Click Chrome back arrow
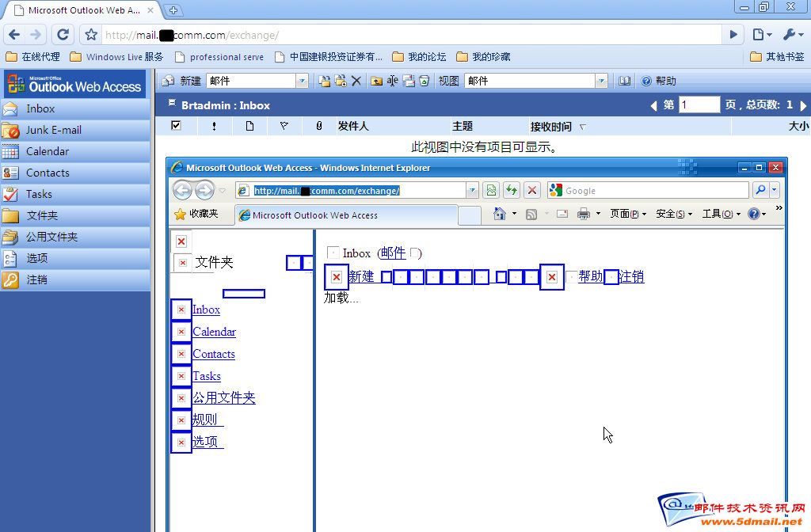 point(14,35)
